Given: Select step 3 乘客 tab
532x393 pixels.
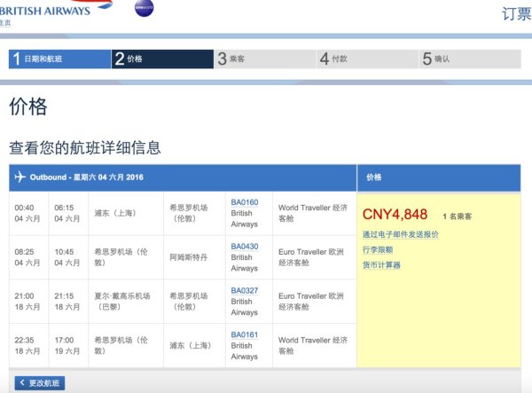Looking at the screenshot, I should coord(265,59).
